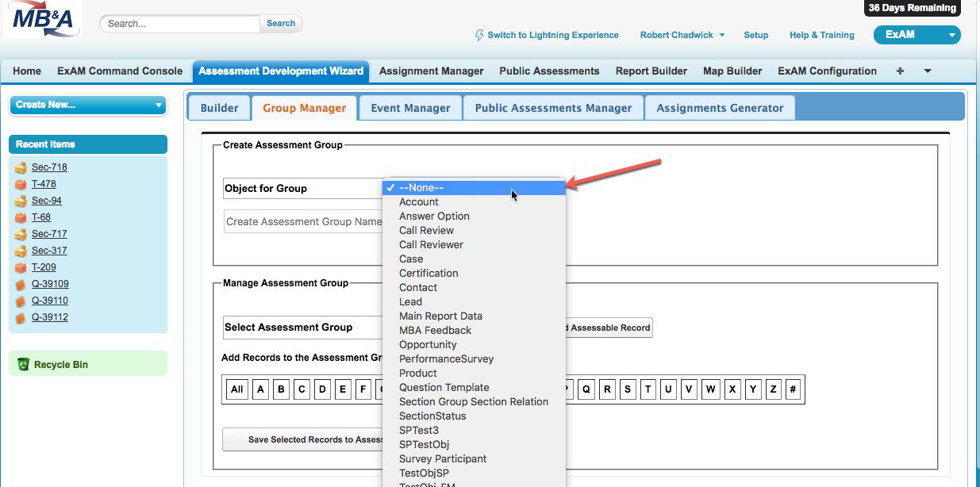Viewport: 980px width, 487px height.
Task: Click the Search button
Action: point(281,24)
